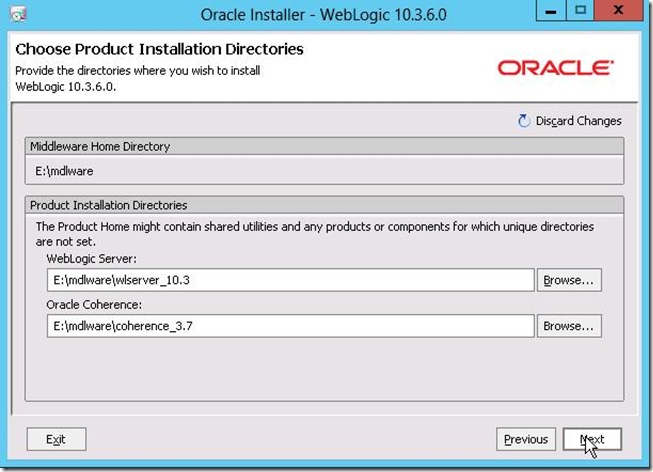Focus the WebLogic Server path field

point(290,280)
